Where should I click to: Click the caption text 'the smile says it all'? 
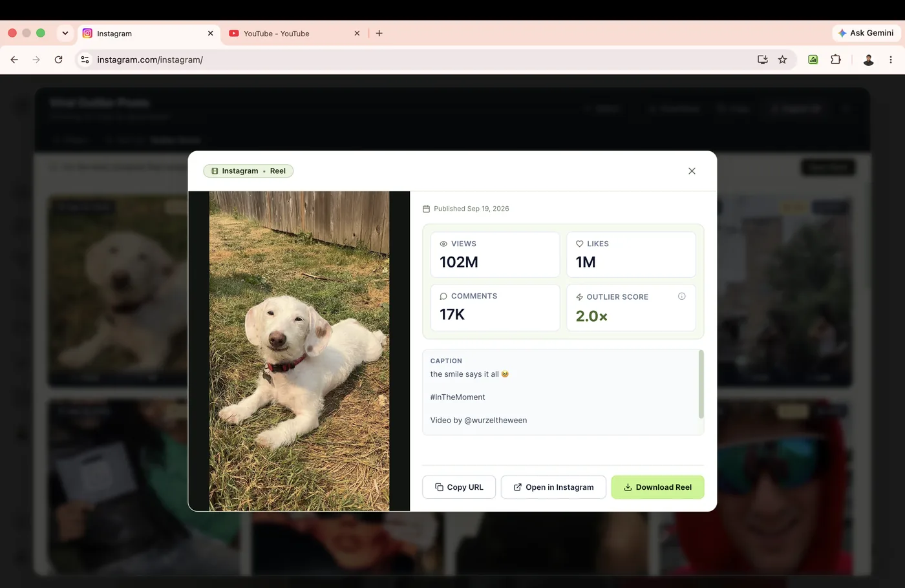click(x=465, y=374)
